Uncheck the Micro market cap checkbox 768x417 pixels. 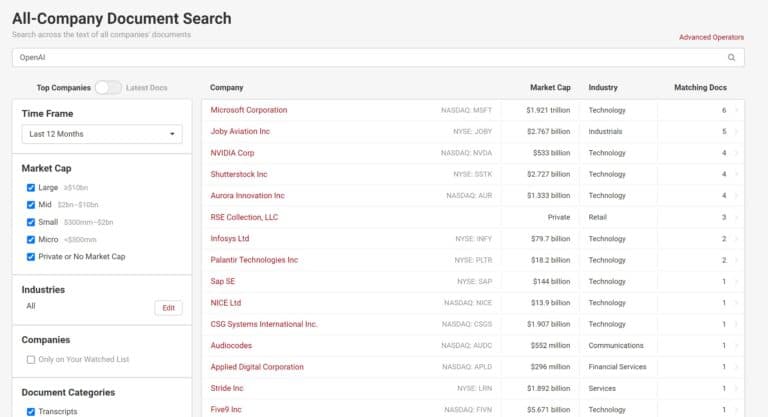(31, 240)
